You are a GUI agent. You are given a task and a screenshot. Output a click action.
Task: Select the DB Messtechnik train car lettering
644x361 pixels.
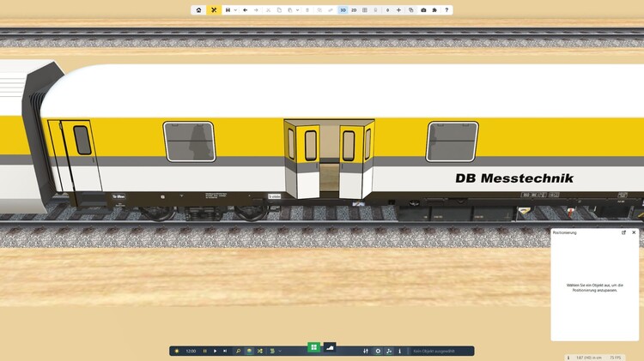(x=514, y=178)
